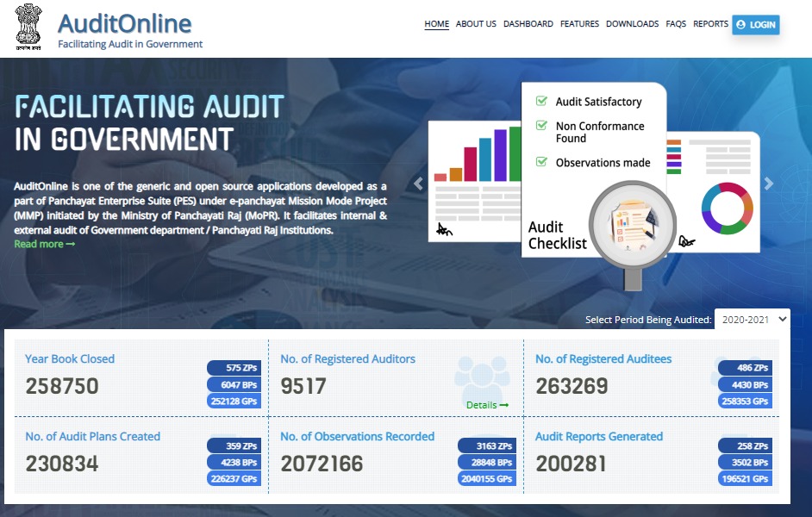Click the 486 ZPs badge

point(746,368)
